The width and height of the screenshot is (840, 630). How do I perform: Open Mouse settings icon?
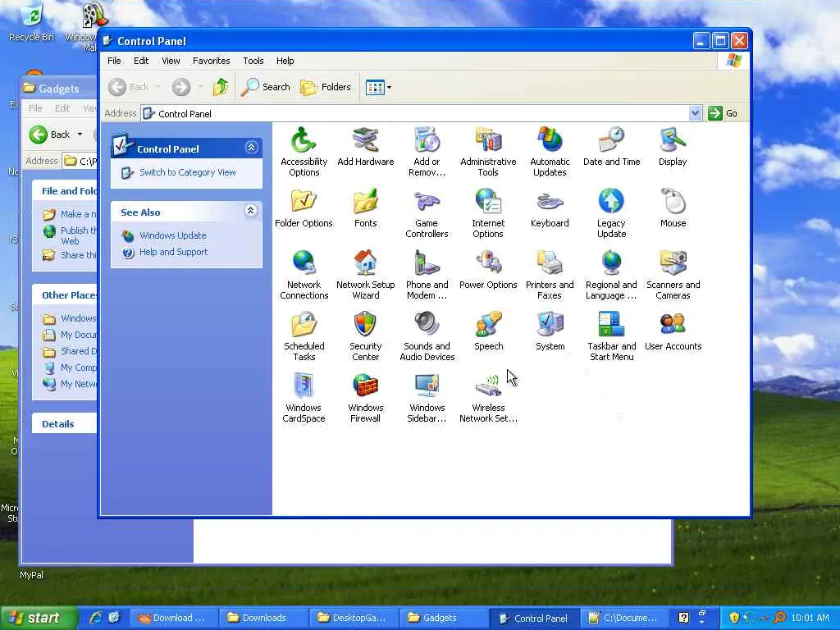click(x=673, y=208)
